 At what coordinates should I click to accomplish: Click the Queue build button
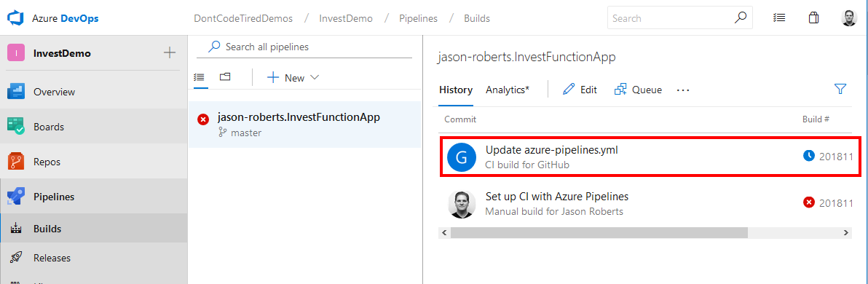(x=639, y=90)
